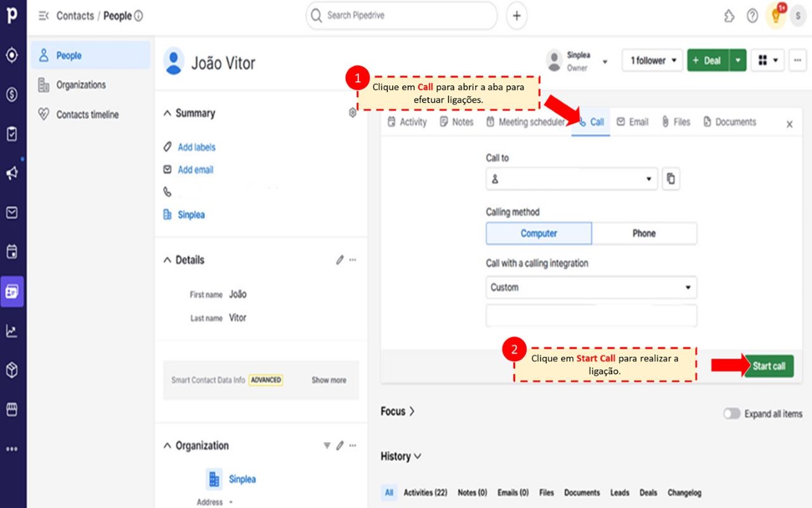Open Summary settings gear icon
The width and height of the screenshot is (812, 508).
pyautogui.click(x=353, y=113)
